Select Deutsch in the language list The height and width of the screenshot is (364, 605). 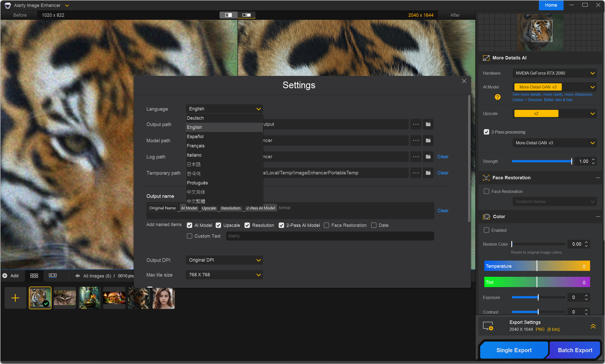point(195,118)
